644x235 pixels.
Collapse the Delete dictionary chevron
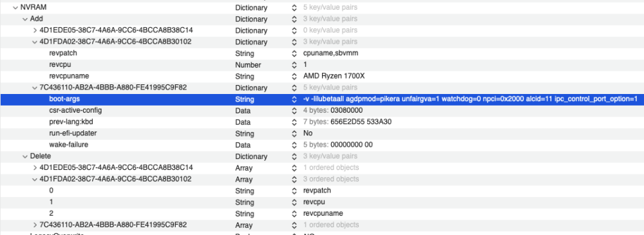click(25, 156)
